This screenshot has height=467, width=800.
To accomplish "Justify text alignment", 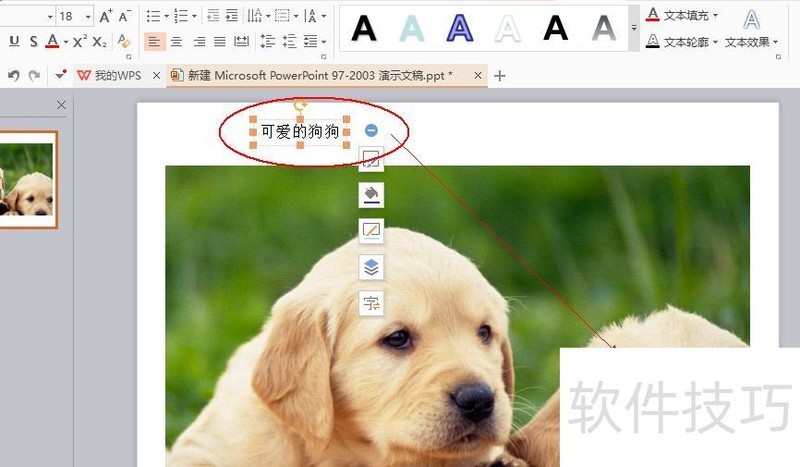I will coord(219,42).
